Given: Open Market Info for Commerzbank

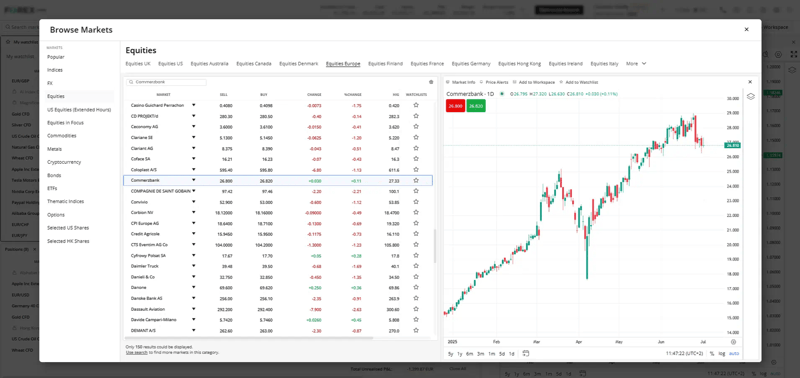Looking at the screenshot, I should [461, 82].
